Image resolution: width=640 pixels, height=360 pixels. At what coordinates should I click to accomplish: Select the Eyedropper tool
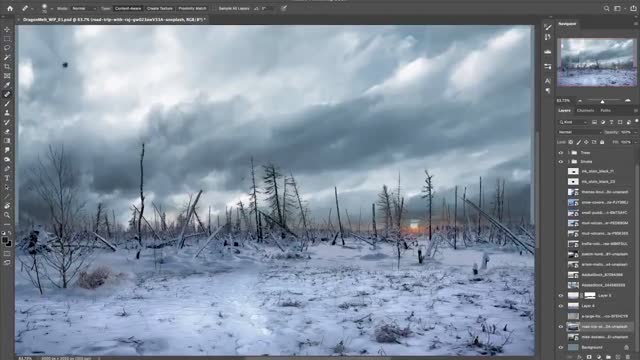(x=7, y=85)
